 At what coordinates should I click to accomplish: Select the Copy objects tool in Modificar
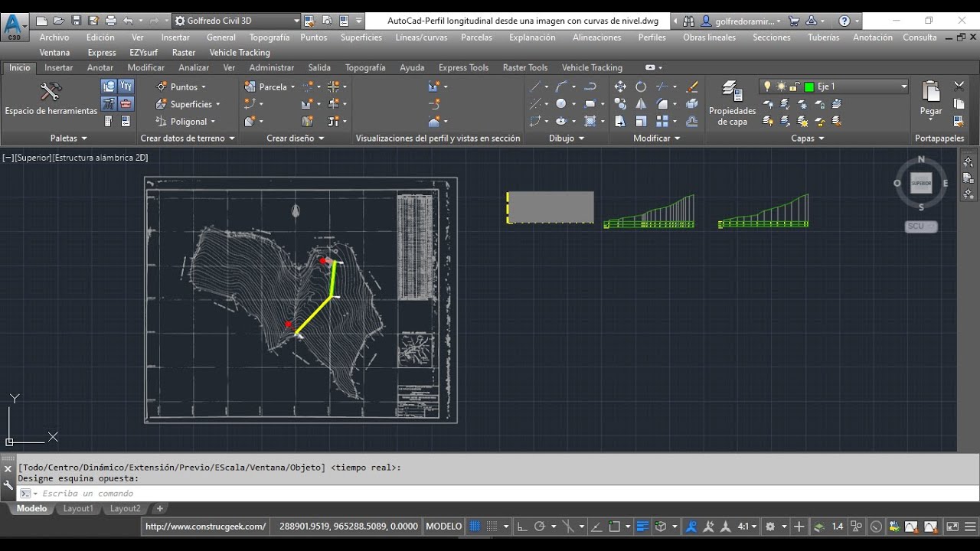pyautogui.click(x=620, y=104)
